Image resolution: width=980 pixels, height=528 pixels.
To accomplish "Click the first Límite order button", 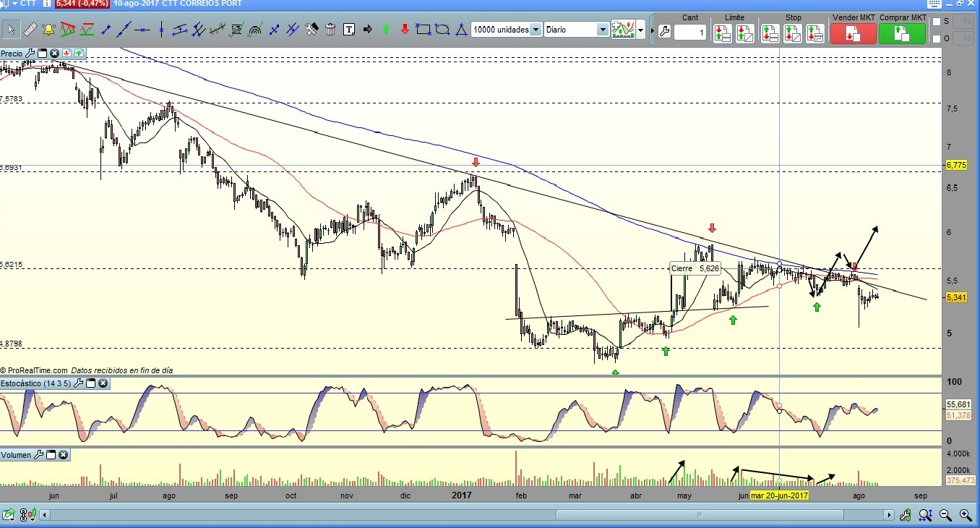I will pyautogui.click(x=722, y=33).
